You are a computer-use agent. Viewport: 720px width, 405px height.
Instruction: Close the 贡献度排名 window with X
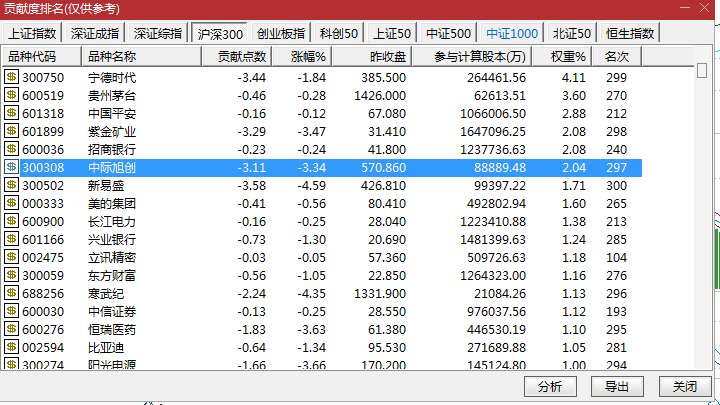(704, 8)
